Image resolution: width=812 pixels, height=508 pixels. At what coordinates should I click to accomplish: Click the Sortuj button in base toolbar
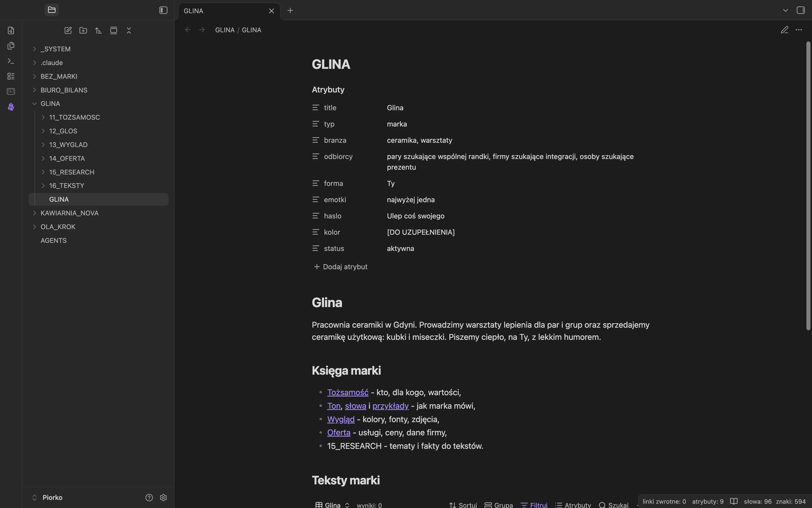coord(463,505)
